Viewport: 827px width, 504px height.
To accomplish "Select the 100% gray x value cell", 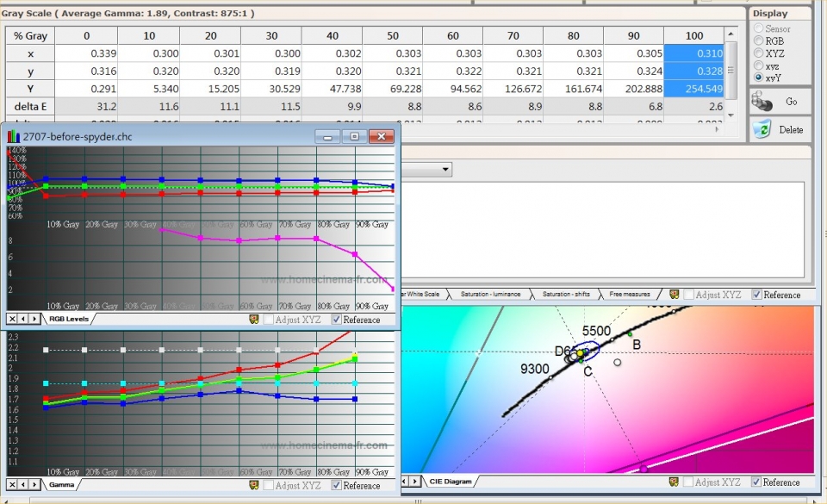I will tap(693, 53).
